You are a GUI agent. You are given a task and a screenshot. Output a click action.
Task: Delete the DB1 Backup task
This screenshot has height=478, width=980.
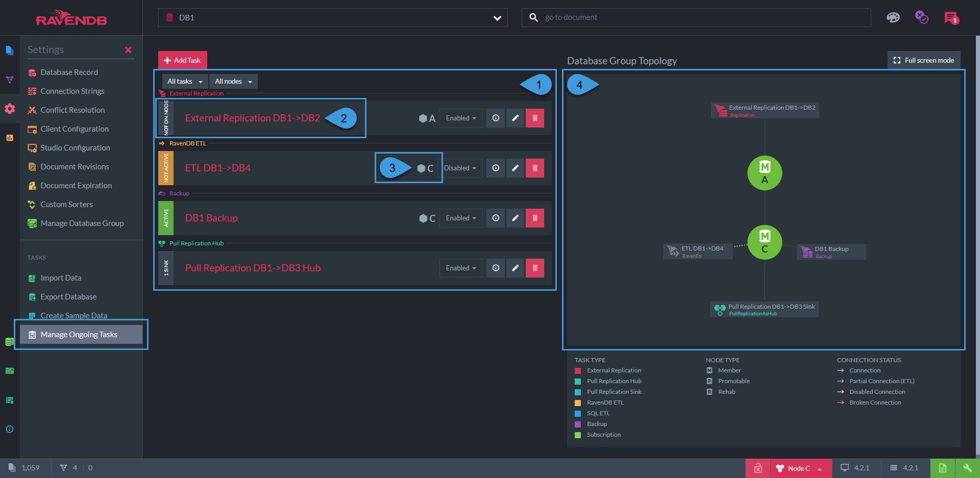535,218
